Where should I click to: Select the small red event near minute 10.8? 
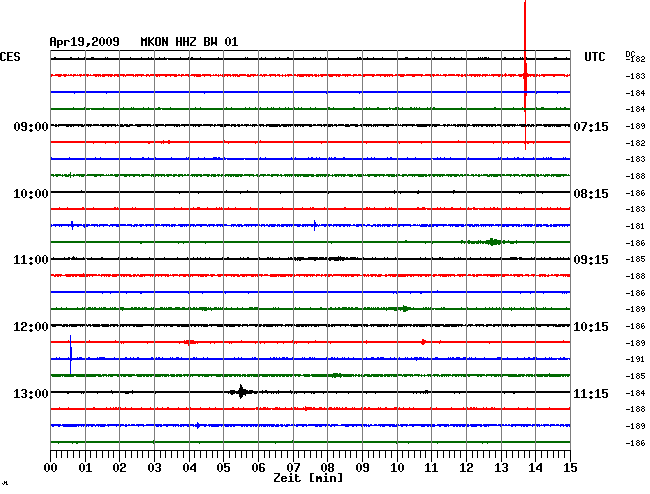[x=423, y=342]
